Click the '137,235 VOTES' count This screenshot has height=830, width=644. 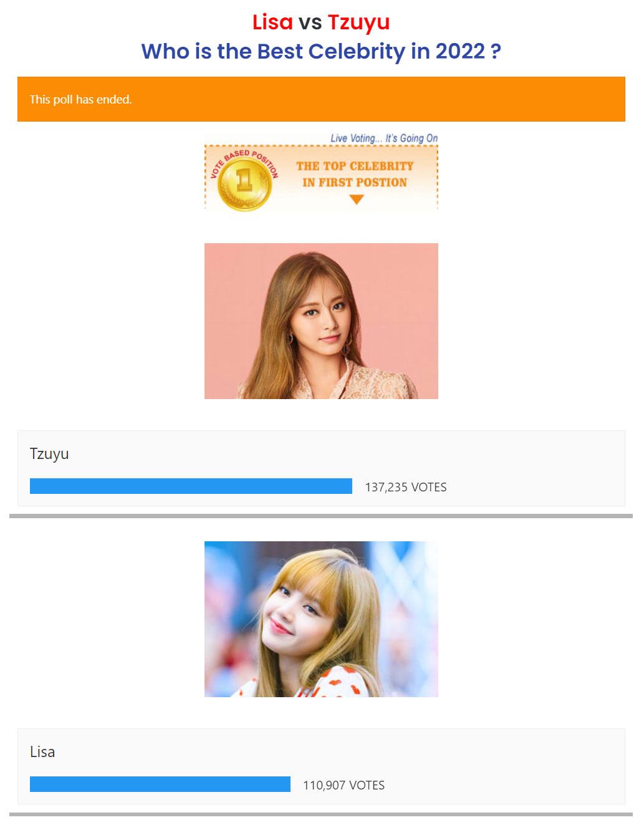click(406, 487)
